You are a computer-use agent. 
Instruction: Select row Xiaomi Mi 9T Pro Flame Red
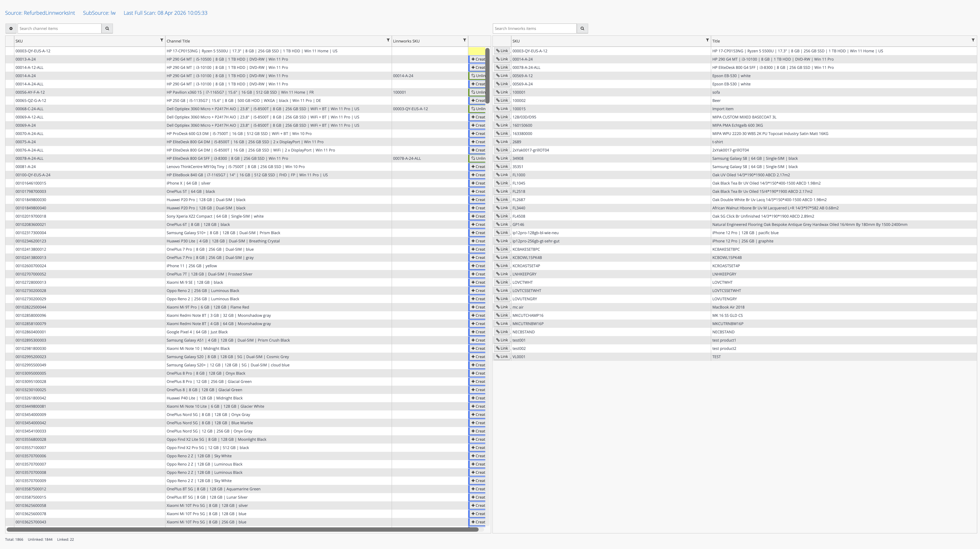click(x=245, y=307)
